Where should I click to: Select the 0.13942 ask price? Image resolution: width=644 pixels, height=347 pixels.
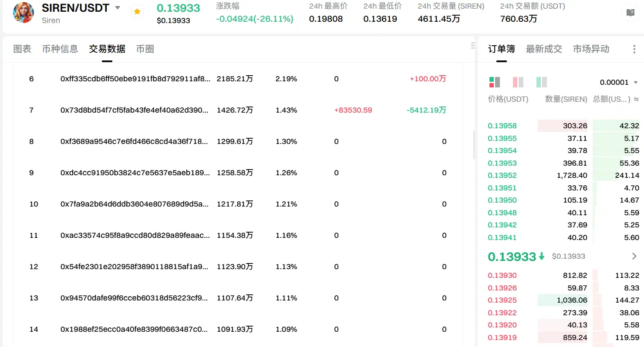[502, 225]
